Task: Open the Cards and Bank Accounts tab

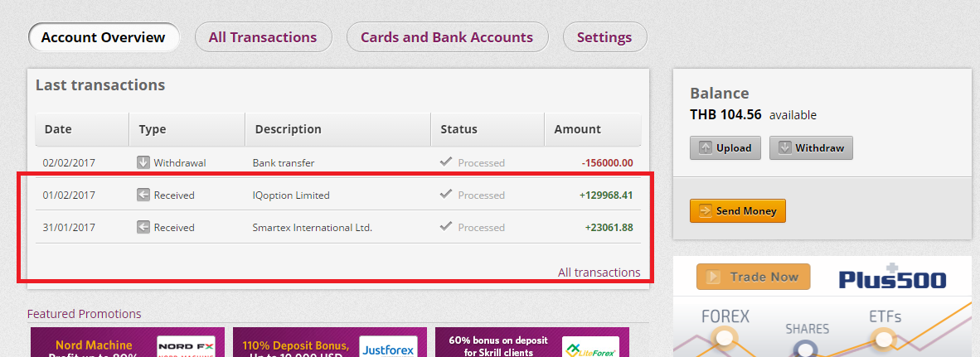Action: pos(447,37)
